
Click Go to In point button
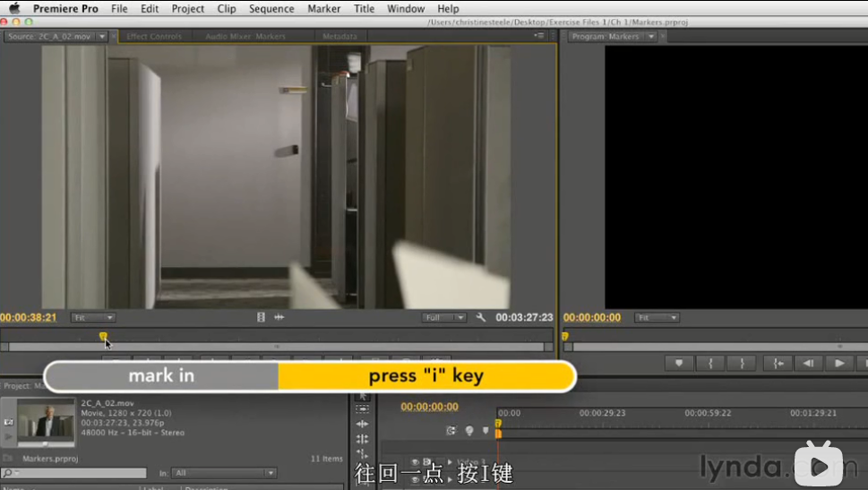pos(778,363)
